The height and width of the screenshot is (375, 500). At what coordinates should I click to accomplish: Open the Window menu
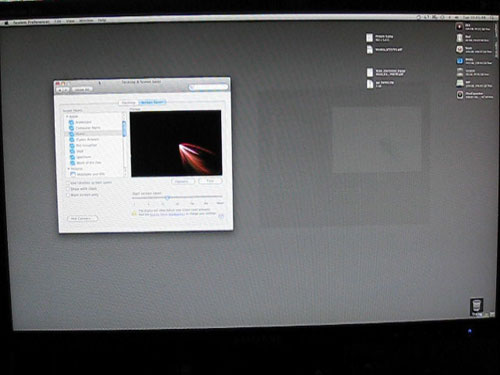[86, 21]
